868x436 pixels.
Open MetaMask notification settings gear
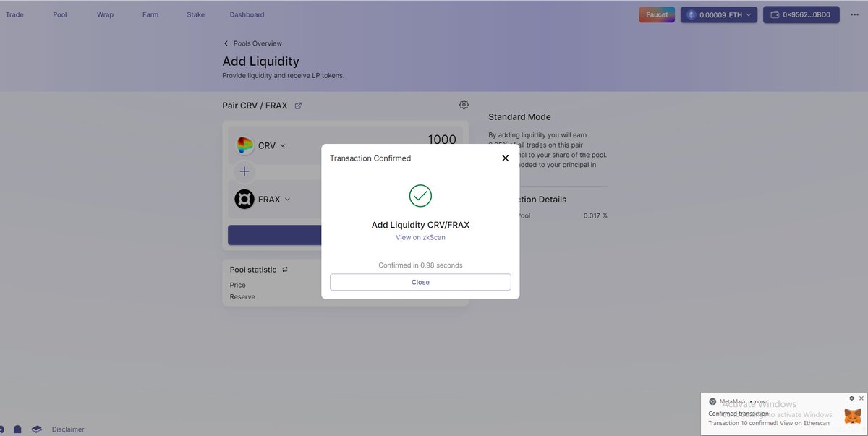click(851, 398)
